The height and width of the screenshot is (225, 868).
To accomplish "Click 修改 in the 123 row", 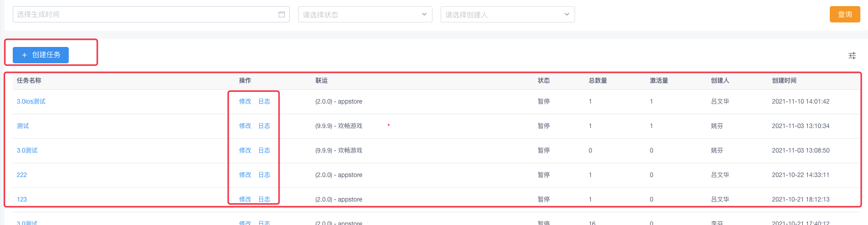I will point(245,199).
